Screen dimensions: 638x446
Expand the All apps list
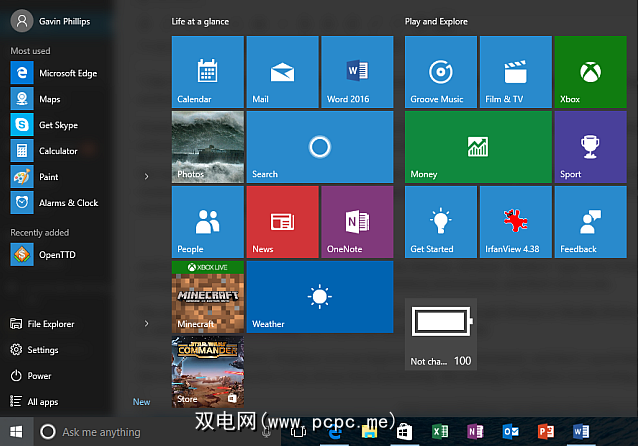(x=42, y=402)
